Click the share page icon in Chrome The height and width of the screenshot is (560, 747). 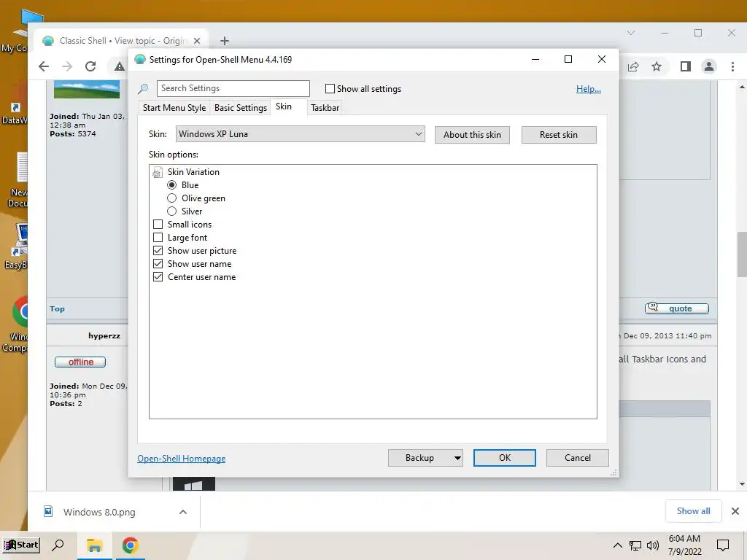click(633, 66)
